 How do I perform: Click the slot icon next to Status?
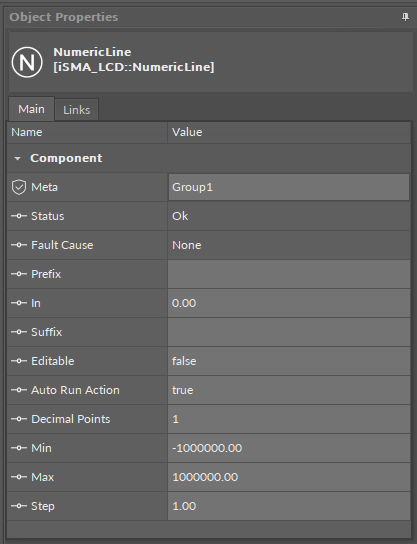(x=19, y=216)
